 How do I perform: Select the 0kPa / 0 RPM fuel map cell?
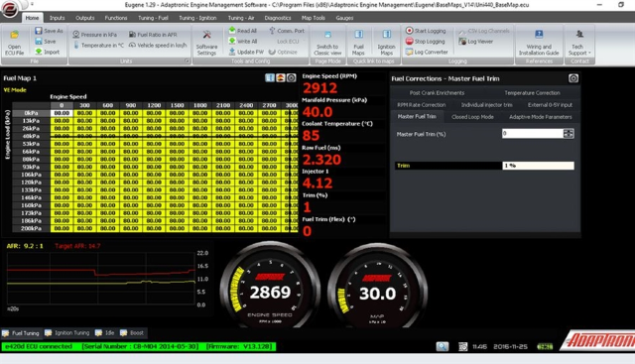point(62,113)
